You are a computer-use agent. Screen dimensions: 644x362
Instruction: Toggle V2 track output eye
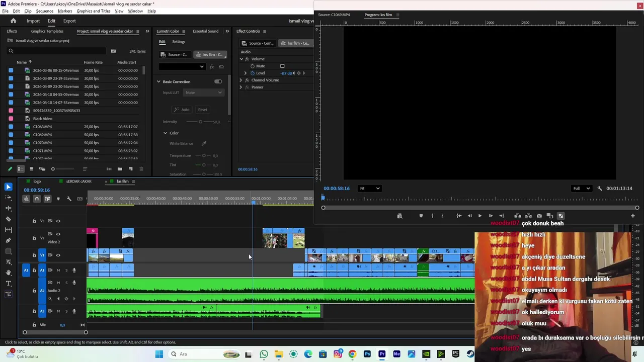[x=58, y=234]
